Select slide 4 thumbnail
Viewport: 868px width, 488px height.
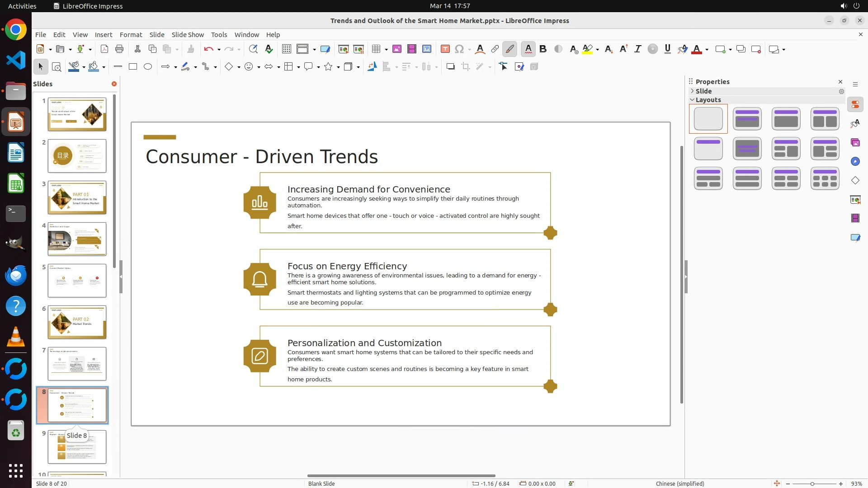tap(77, 239)
